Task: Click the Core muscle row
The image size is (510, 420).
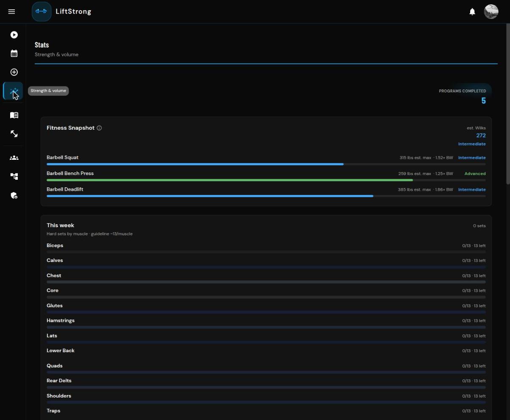Action: [x=266, y=293]
